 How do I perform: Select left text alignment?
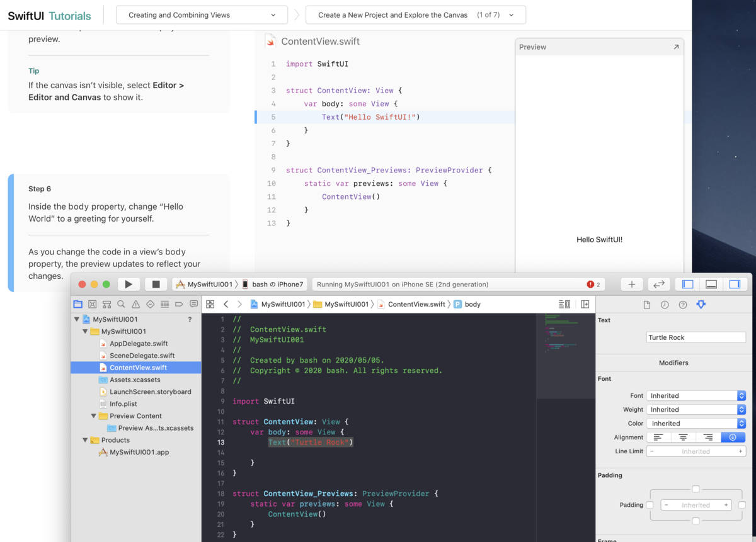click(658, 438)
